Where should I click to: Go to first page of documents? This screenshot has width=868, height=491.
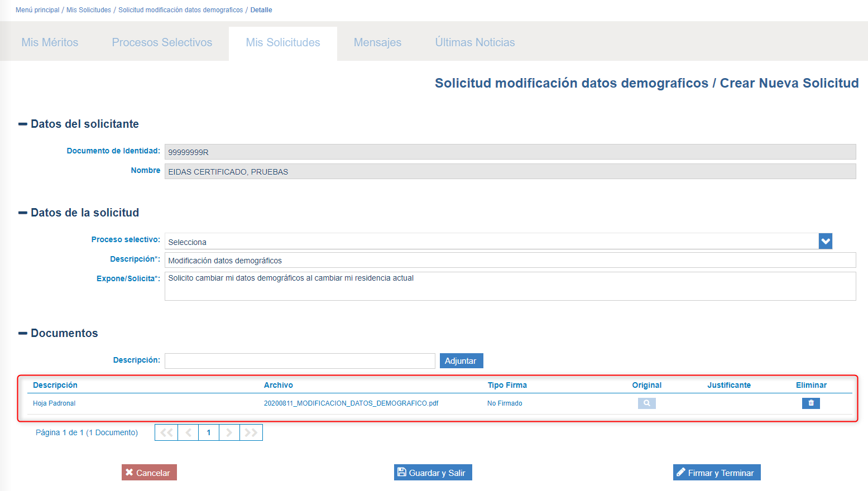(166, 432)
